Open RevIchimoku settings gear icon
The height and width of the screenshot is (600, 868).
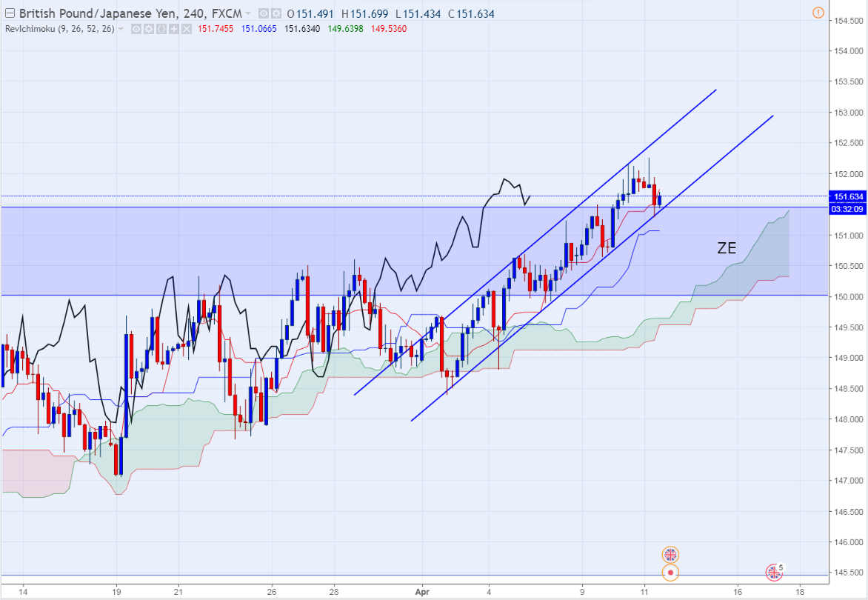149,29
